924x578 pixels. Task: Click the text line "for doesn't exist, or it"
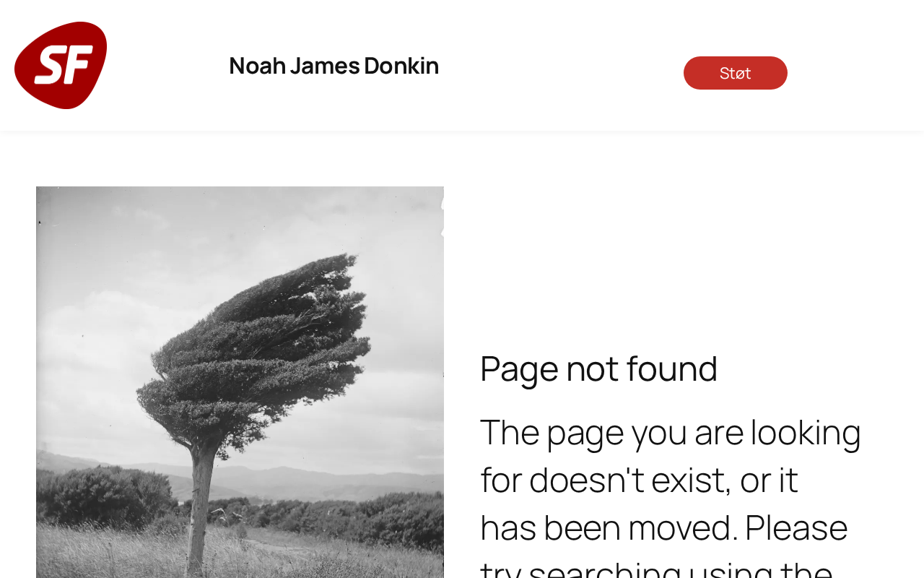[x=639, y=480]
